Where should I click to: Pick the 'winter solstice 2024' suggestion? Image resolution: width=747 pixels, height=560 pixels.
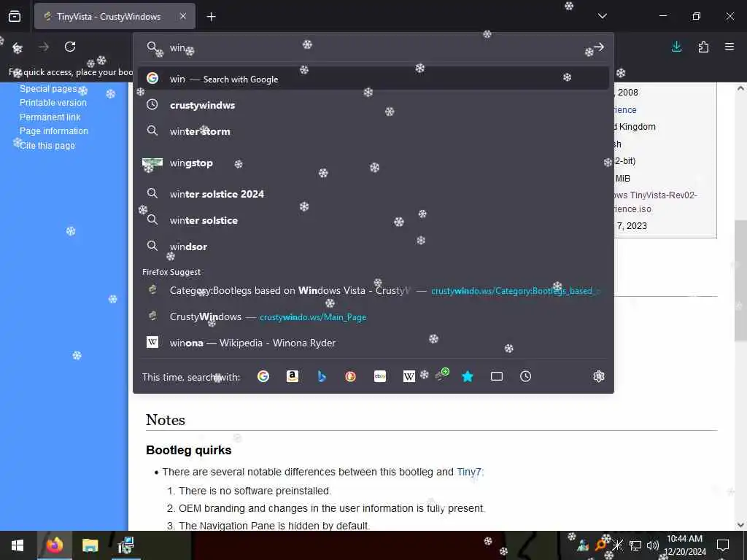[x=373, y=194]
